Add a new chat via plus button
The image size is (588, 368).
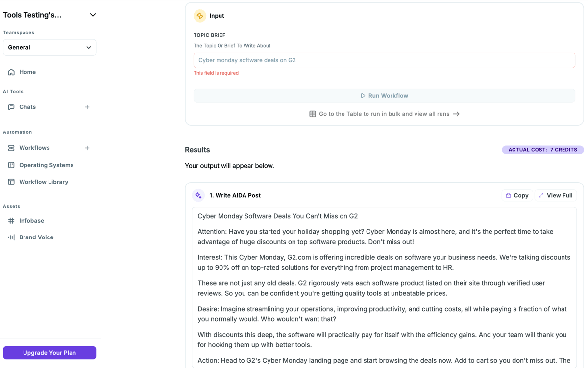[87, 107]
